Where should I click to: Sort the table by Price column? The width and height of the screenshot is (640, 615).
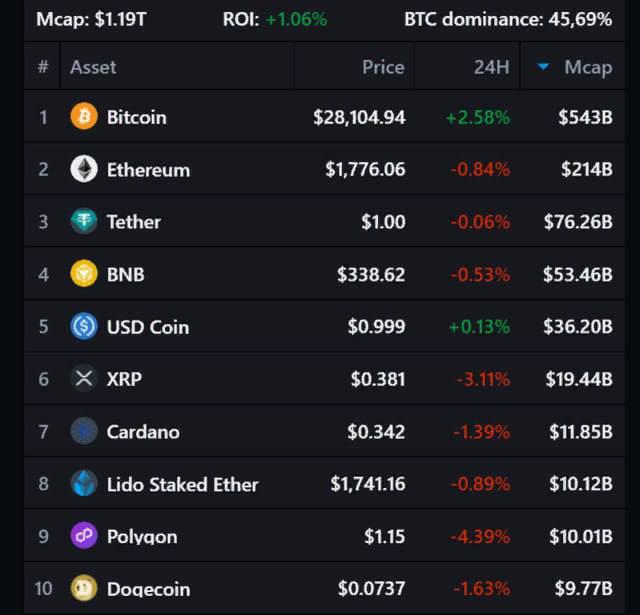(x=383, y=67)
